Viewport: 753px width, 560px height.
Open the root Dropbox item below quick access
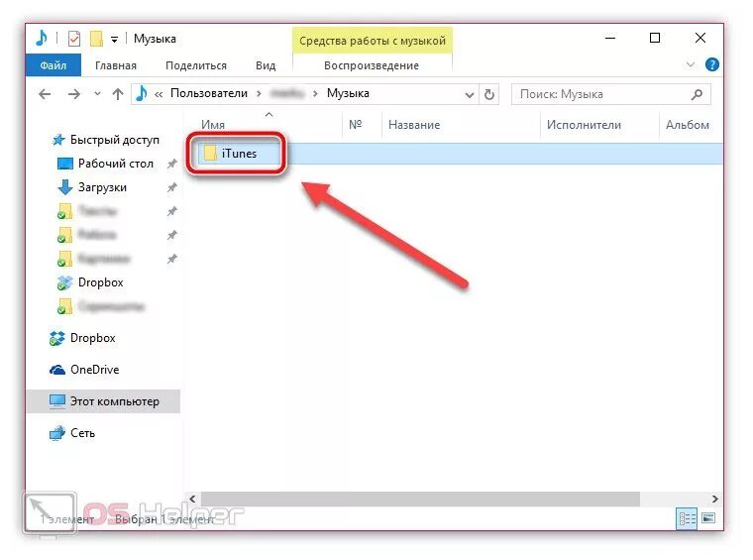coord(93,338)
